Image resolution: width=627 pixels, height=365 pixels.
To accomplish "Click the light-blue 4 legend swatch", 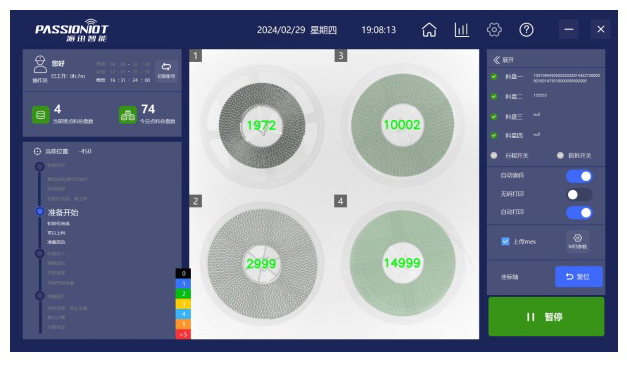I will point(183,314).
